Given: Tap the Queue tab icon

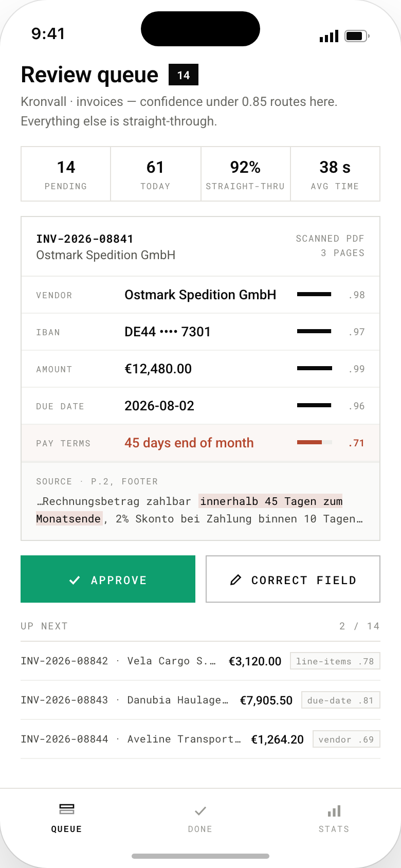Looking at the screenshot, I should (67, 809).
